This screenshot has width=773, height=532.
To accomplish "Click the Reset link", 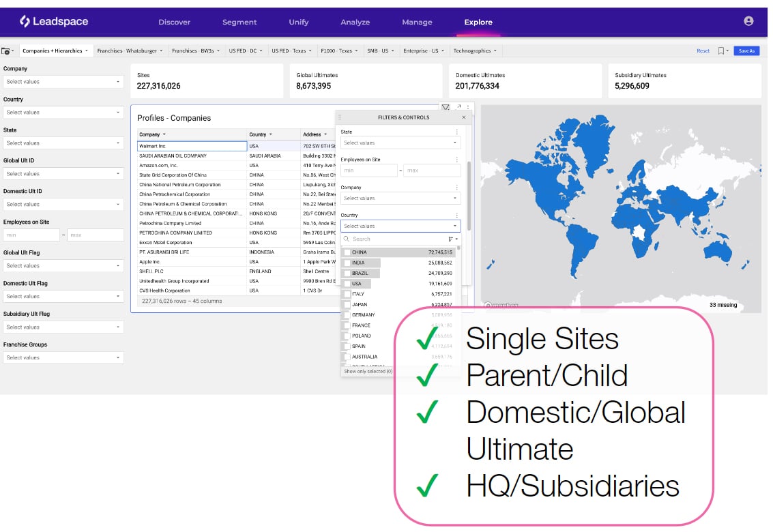I will (703, 50).
